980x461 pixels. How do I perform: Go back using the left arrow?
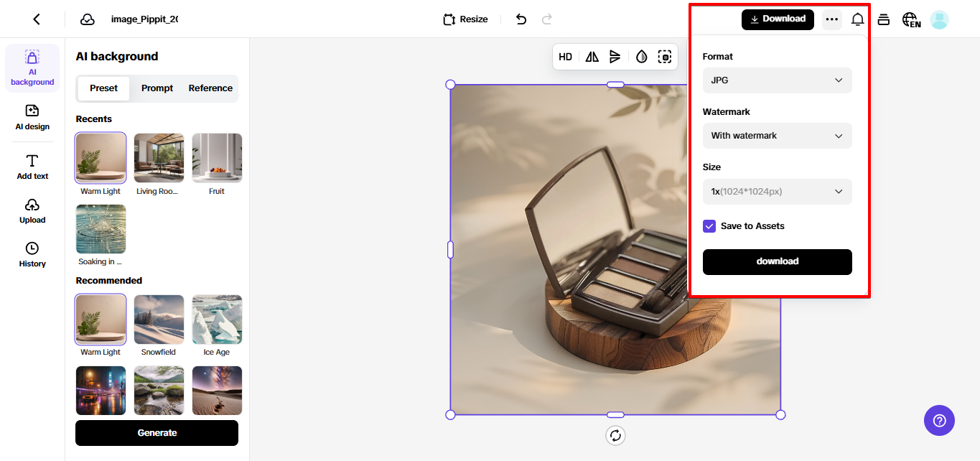point(37,19)
